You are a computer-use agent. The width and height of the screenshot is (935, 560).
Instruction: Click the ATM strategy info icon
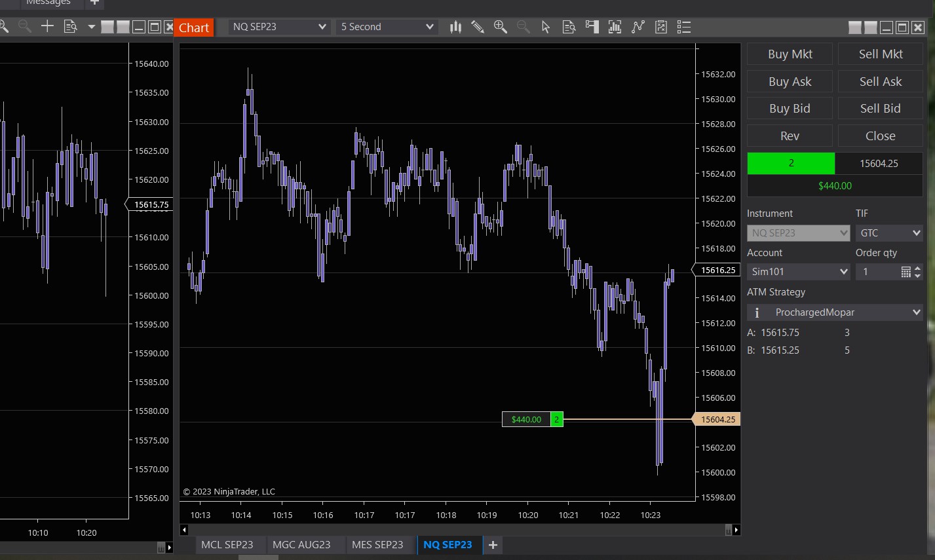coord(757,312)
